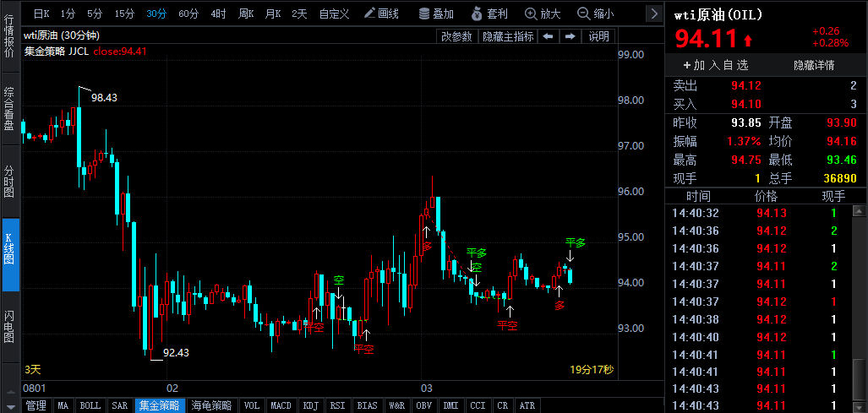Viewport: 868px width, 413px height.
Task: Click 改参数 to change parameters
Action: [456, 36]
